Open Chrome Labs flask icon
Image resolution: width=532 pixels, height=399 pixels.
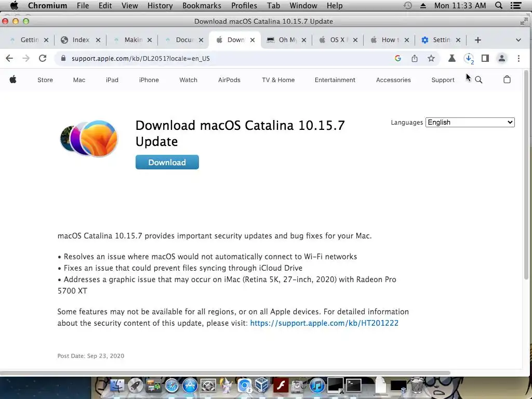451,58
